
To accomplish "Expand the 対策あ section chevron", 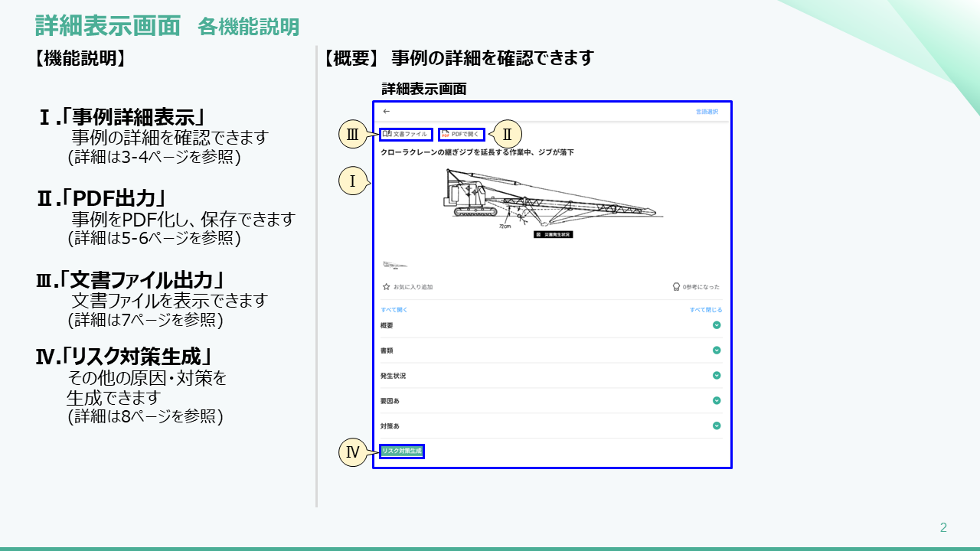I will (x=717, y=425).
